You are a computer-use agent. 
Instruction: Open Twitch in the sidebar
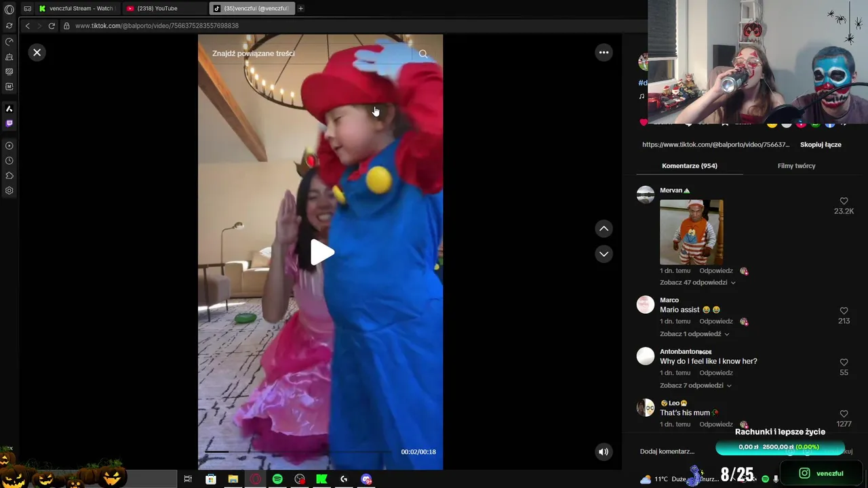tap(9, 123)
